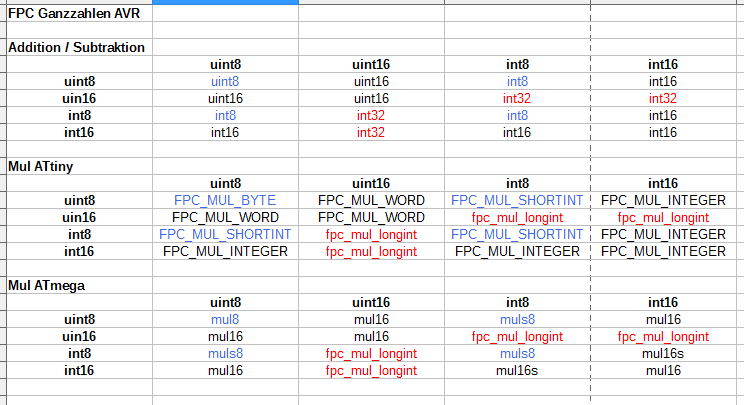744x405 pixels.
Task: Select the 'uint16' column header in Addition table
Action: (371, 64)
